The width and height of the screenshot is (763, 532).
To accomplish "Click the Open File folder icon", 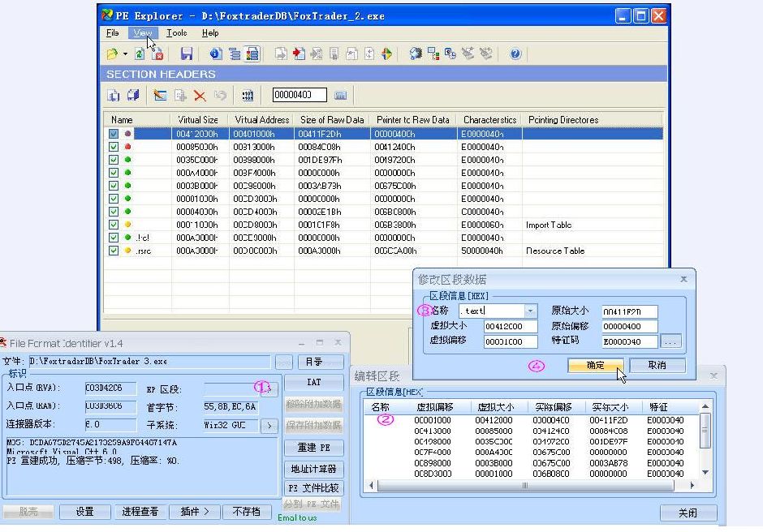I will pos(112,54).
